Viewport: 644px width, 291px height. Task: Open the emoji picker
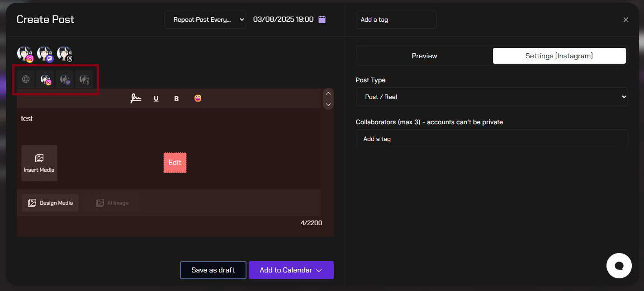[198, 98]
